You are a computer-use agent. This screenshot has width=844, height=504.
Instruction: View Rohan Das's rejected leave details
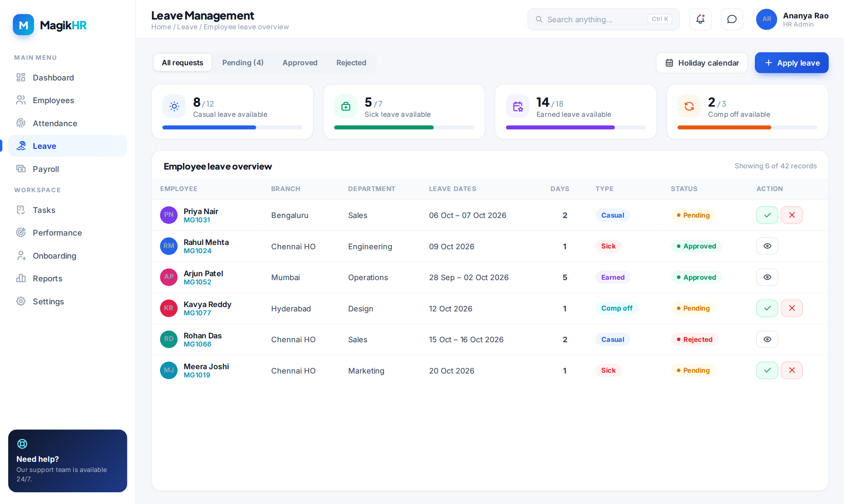tap(767, 340)
